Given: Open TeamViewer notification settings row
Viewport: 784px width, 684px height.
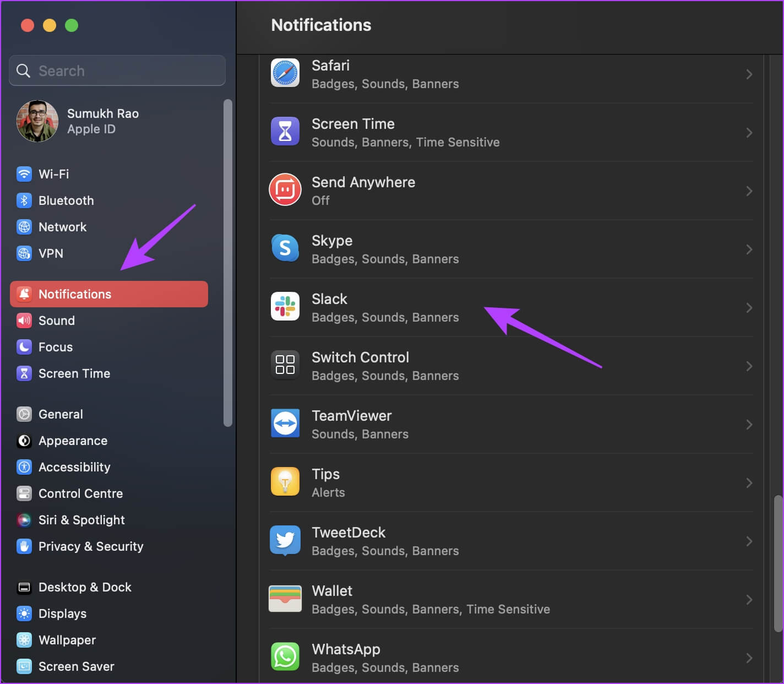Looking at the screenshot, I should (511, 425).
